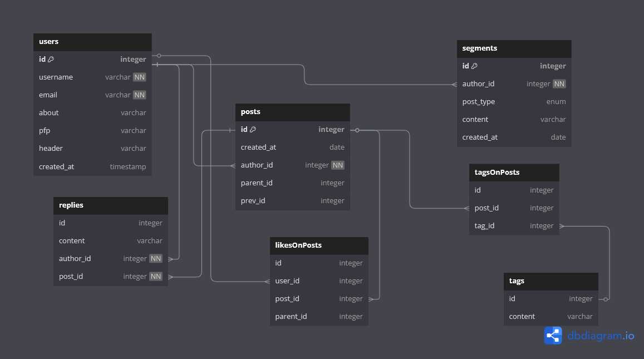Screen dimensions: 644x359
Task: Click the NN badge on users username
Action: pos(139,77)
